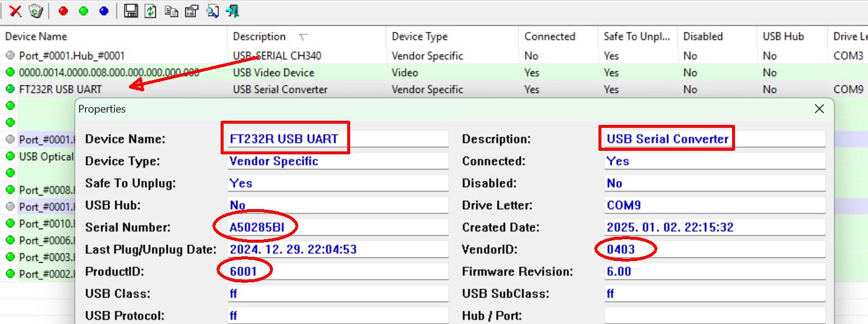This screenshot has height=324, width=868.
Task: Click the Video device type cell
Action: click(405, 73)
